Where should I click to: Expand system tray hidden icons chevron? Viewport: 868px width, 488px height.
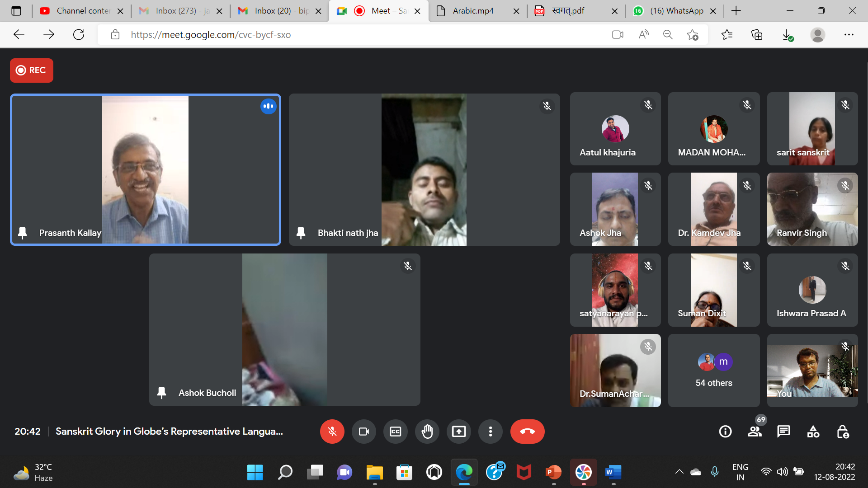tap(679, 472)
